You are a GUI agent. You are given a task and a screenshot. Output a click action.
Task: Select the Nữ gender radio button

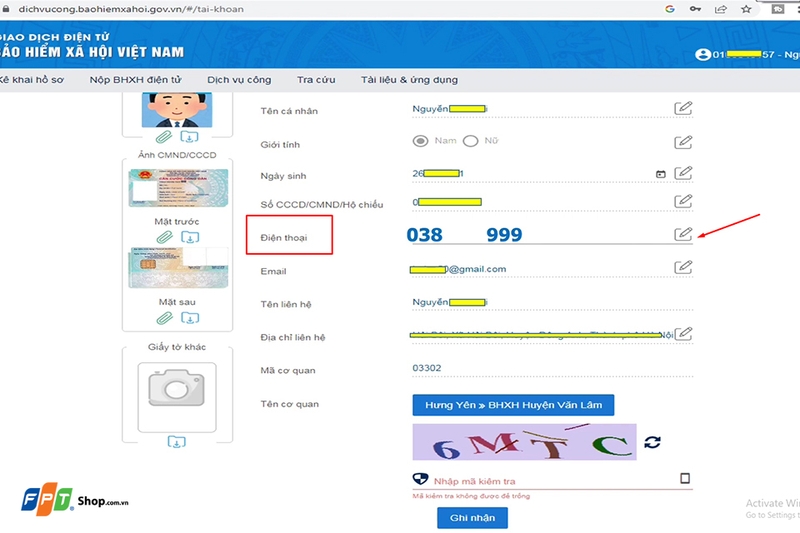(x=470, y=141)
